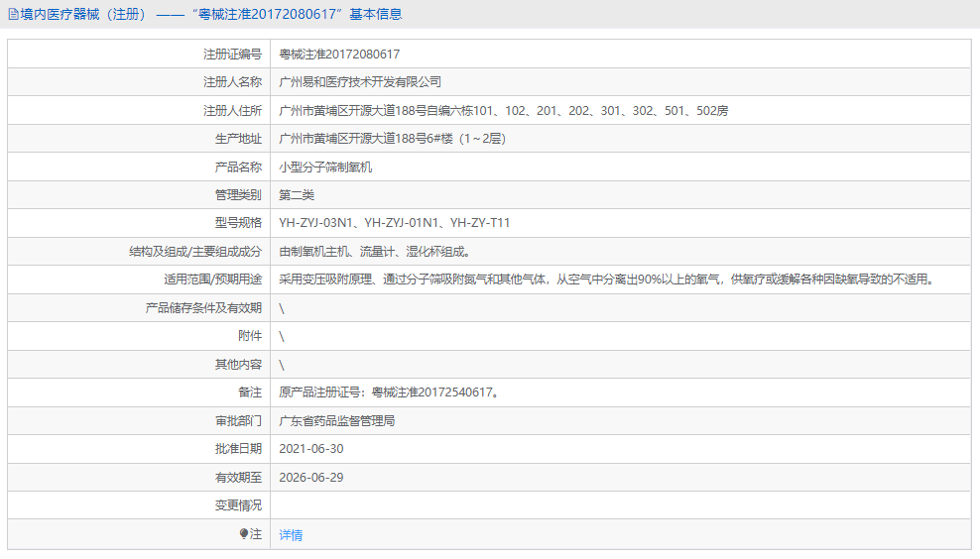The height and width of the screenshot is (559, 980).
Task: Click the 有效期至 label
Action: point(238,477)
